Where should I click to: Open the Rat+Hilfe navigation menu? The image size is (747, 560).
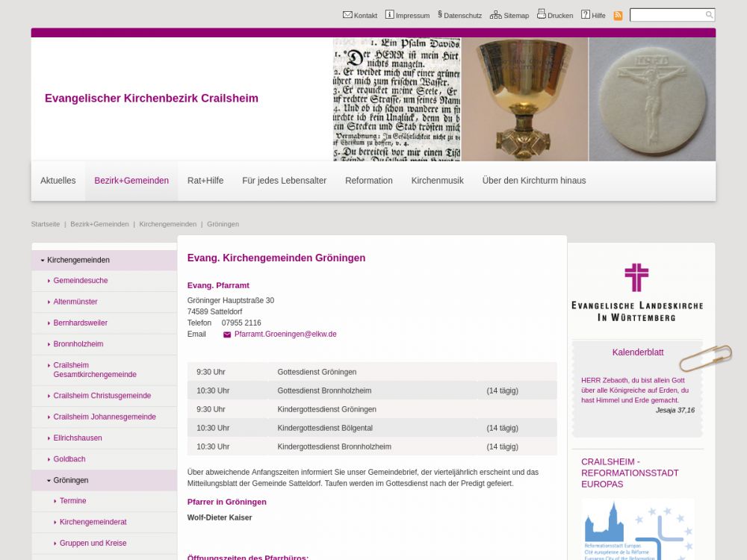click(205, 181)
